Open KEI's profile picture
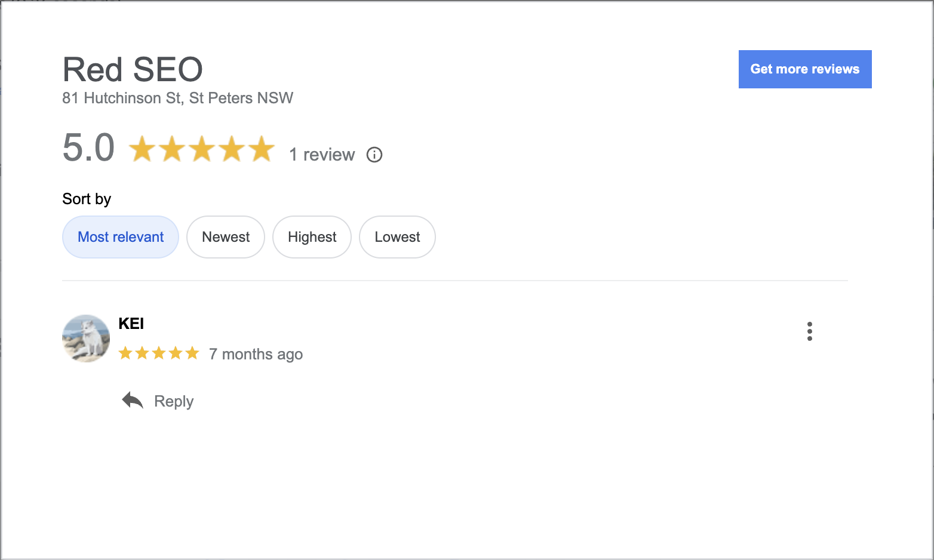 coord(86,339)
